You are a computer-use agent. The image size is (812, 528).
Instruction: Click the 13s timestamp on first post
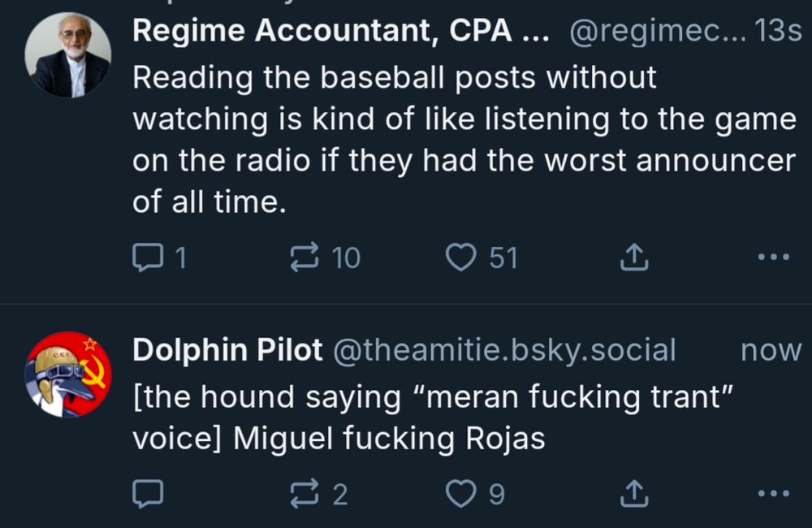(x=778, y=31)
